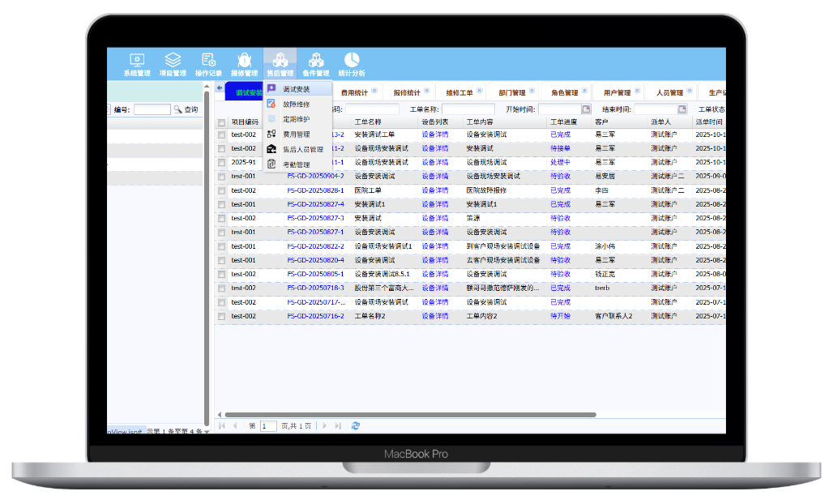Tick the checkbox for row 2025-91
The height and width of the screenshot is (504, 833).
click(x=221, y=163)
